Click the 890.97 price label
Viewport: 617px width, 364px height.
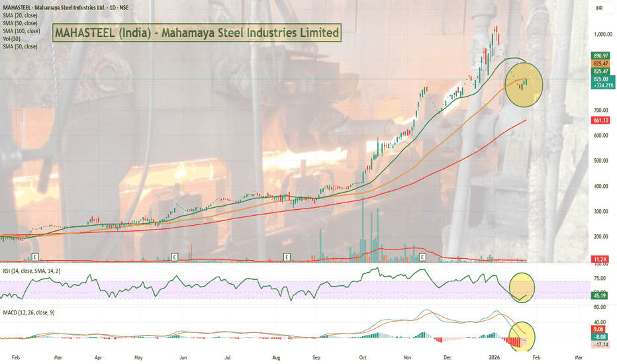point(601,56)
